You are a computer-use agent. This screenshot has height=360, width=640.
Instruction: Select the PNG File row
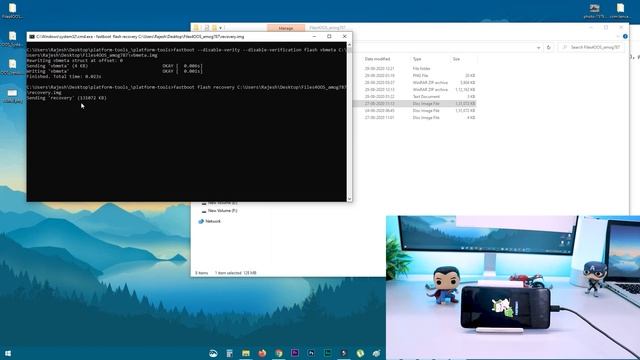click(x=414, y=76)
